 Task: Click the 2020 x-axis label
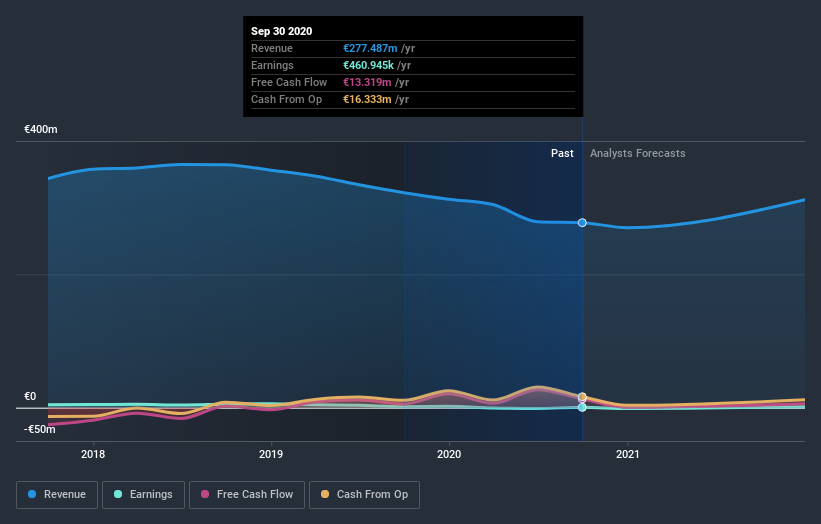(449, 454)
